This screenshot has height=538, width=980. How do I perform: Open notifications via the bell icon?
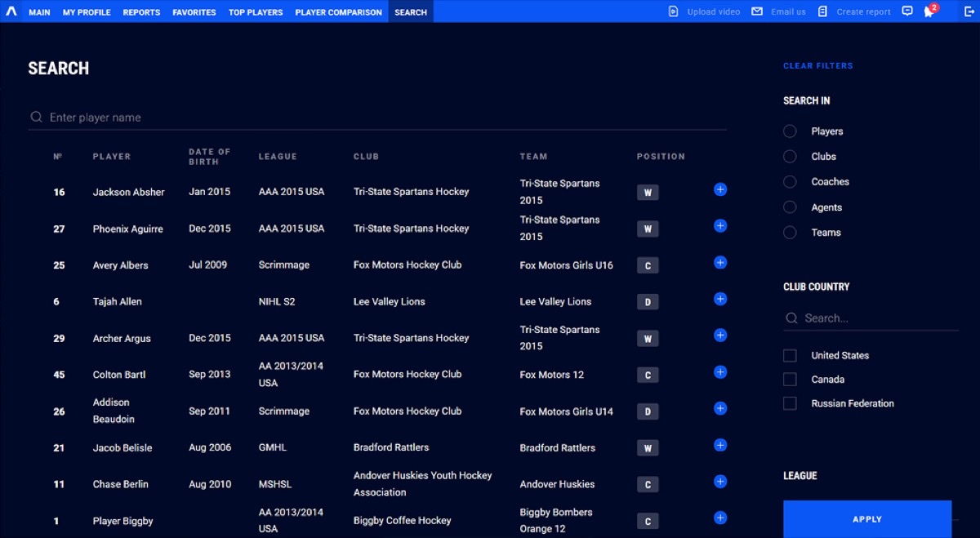[929, 11]
